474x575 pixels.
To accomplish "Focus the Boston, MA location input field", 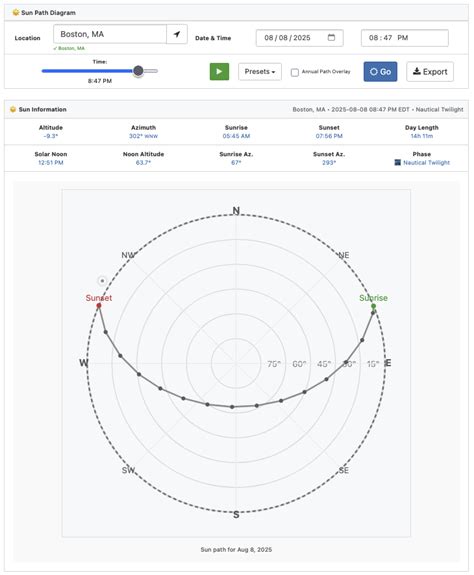I will tap(110, 34).
